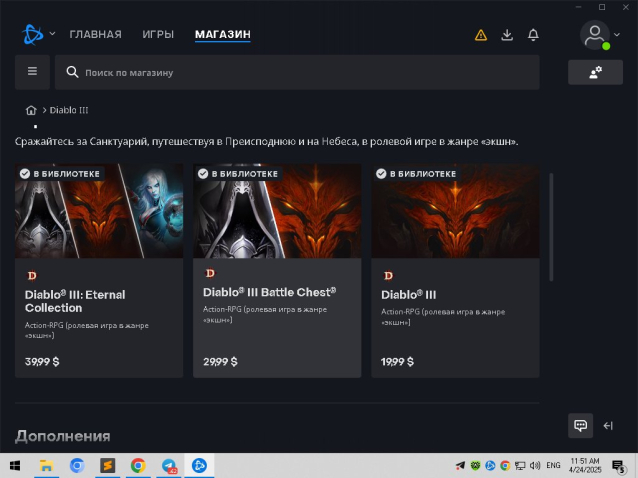Go to shop home via house icon
The image size is (638, 478).
click(x=31, y=110)
